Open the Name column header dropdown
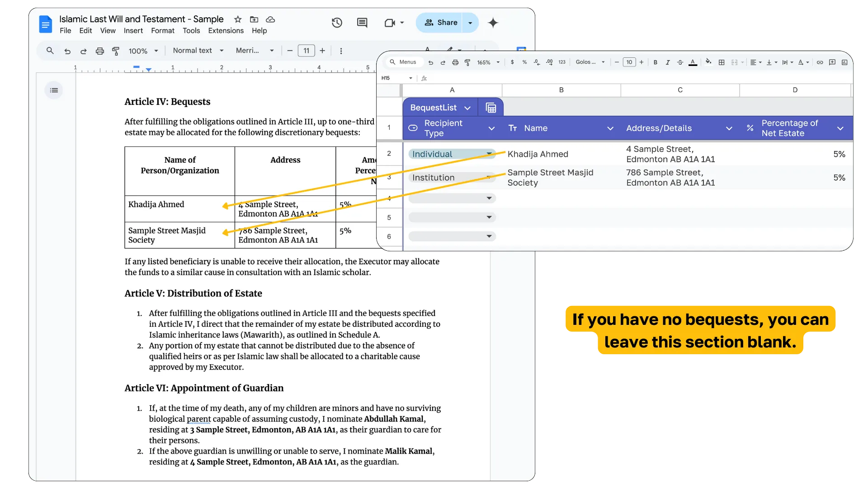868x488 pixels. 610,128
